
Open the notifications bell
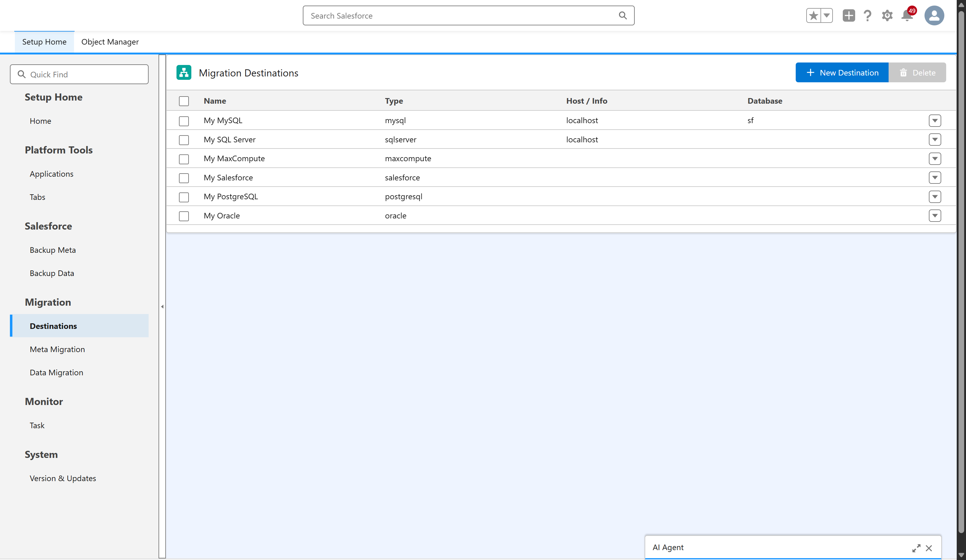tap(907, 16)
